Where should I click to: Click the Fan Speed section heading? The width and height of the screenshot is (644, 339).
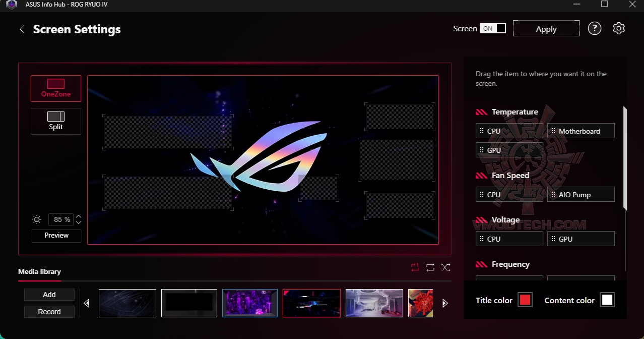[x=510, y=176]
